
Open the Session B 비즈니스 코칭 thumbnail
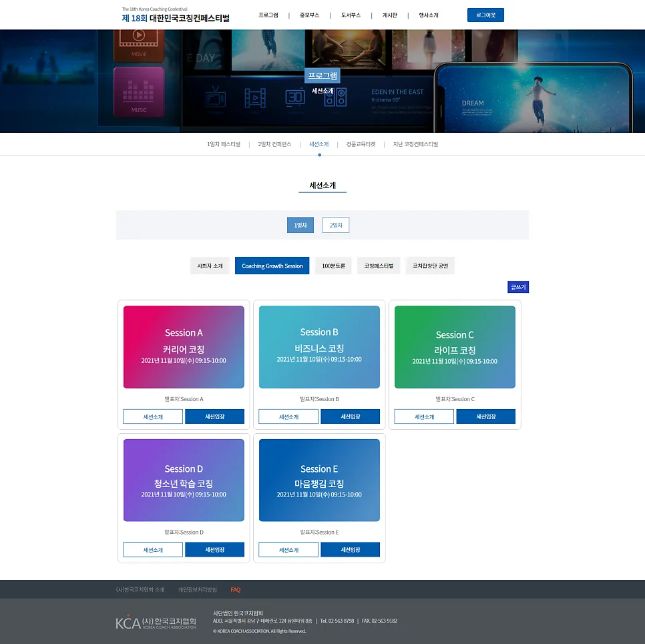click(319, 346)
